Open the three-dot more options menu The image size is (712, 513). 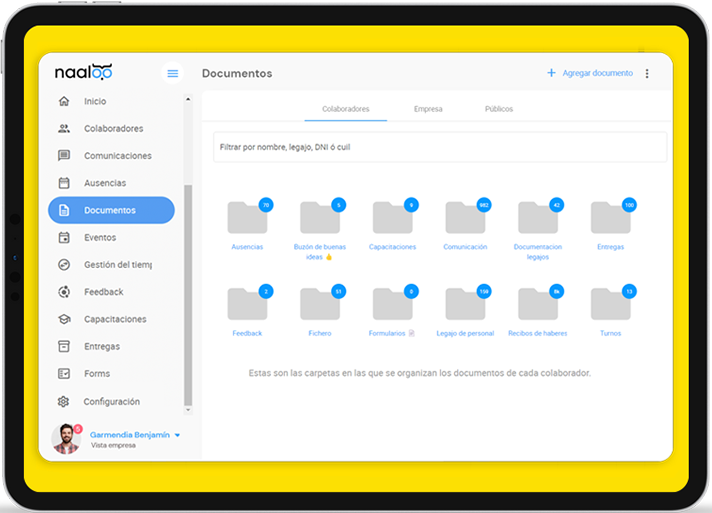coord(647,74)
